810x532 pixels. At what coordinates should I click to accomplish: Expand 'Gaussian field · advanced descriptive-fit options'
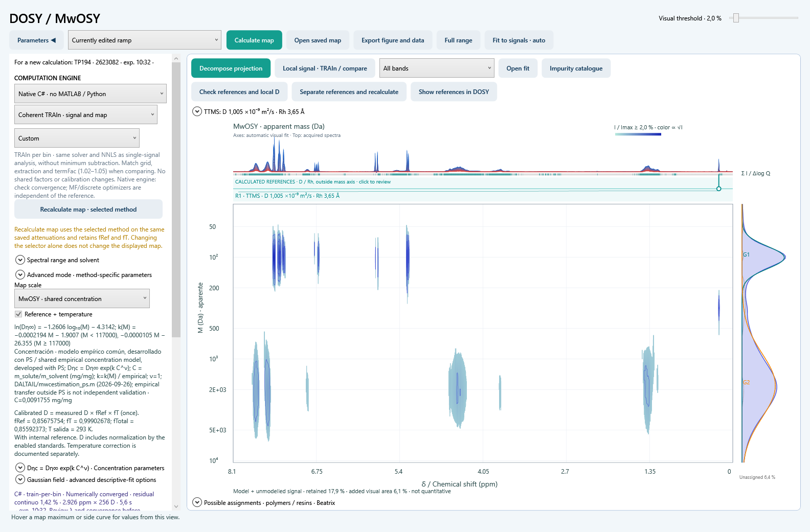[x=20, y=480]
